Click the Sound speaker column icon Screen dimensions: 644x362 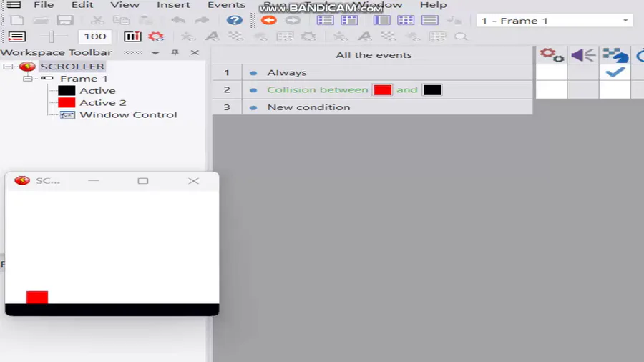coord(583,55)
